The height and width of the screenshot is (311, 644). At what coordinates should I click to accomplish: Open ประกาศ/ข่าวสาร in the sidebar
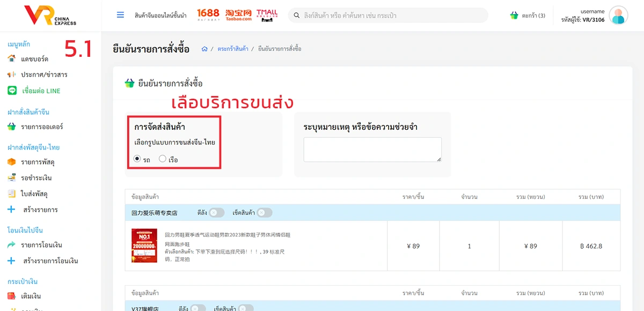[x=44, y=75]
